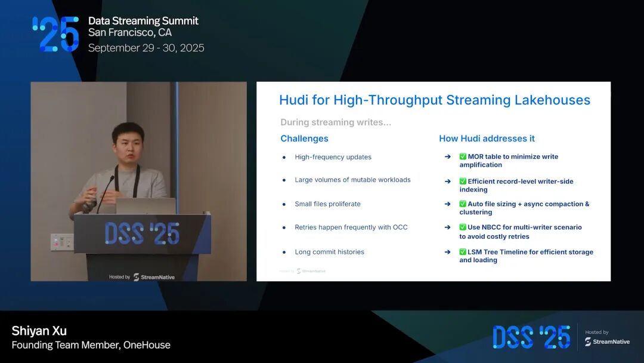Click the Data Streaming Summit title text

tap(143, 21)
